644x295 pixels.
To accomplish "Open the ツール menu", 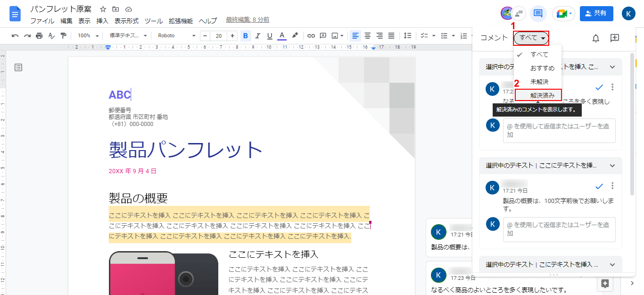I will tap(154, 21).
